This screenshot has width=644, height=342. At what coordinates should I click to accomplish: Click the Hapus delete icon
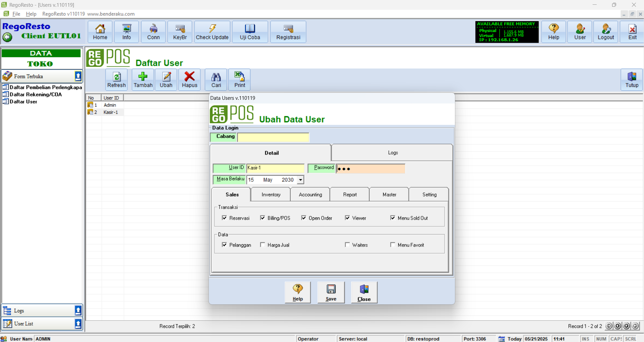tap(189, 80)
